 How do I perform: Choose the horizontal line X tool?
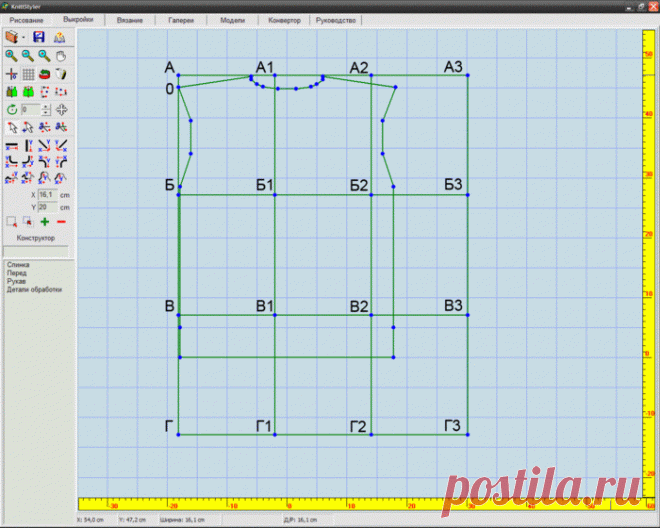11,146
